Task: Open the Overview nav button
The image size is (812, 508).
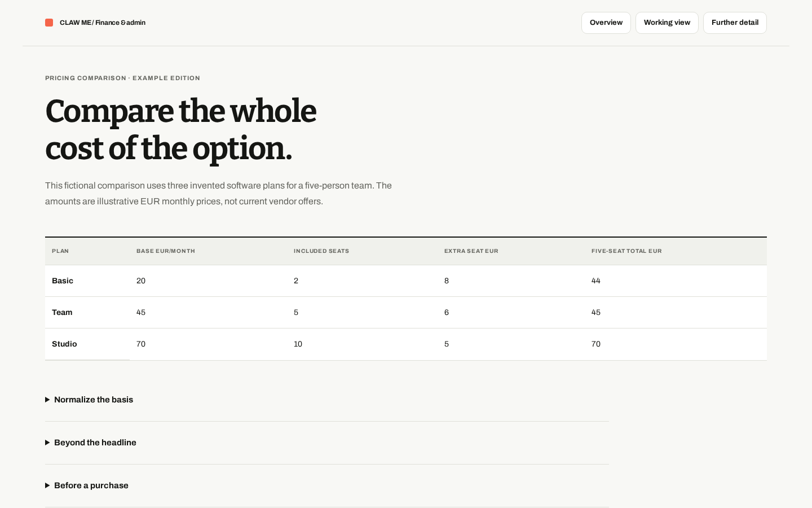Action: 606,23
